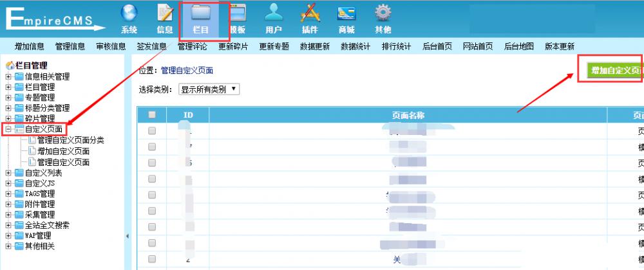Image resolution: width=644 pixels, height=270 pixels.
Task: Expand the 标题分类管理 tree node
Action: (8, 108)
